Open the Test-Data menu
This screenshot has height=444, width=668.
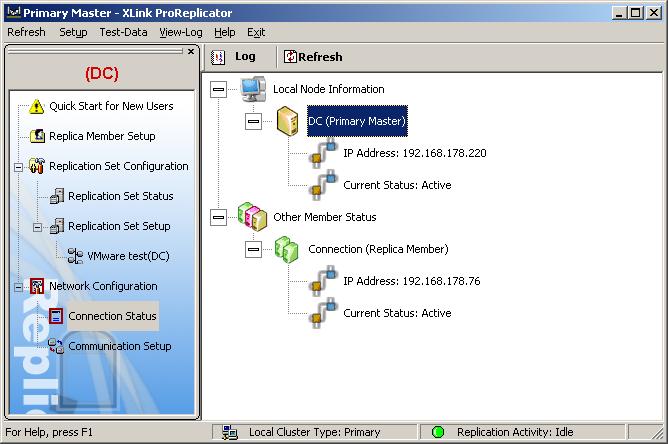coord(123,32)
